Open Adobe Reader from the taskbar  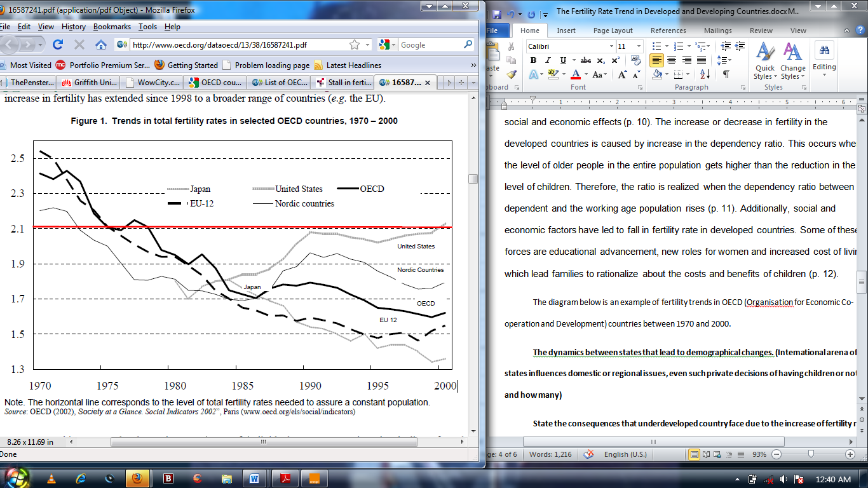point(285,478)
